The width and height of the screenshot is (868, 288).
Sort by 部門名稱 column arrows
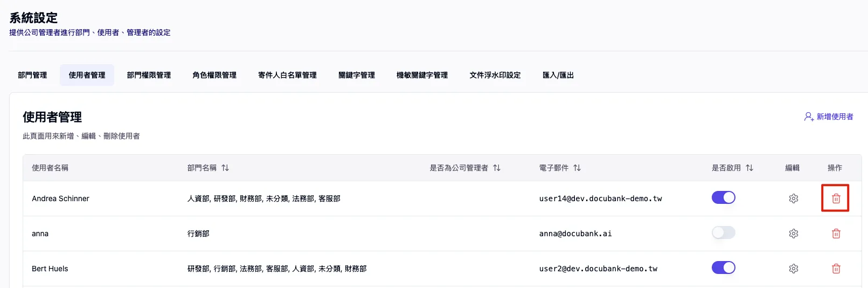pyautogui.click(x=225, y=168)
